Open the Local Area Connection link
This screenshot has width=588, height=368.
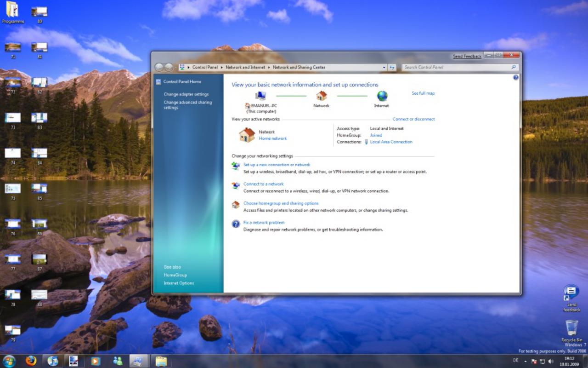(391, 142)
